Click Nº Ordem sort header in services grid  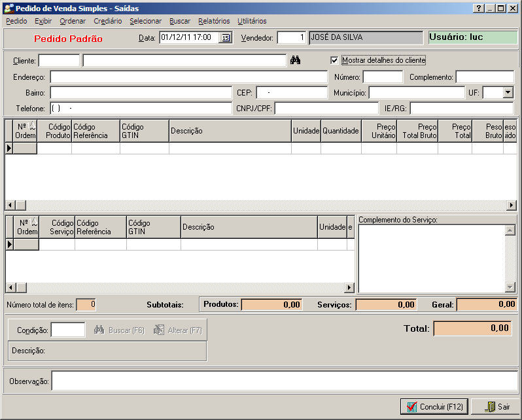(x=27, y=227)
